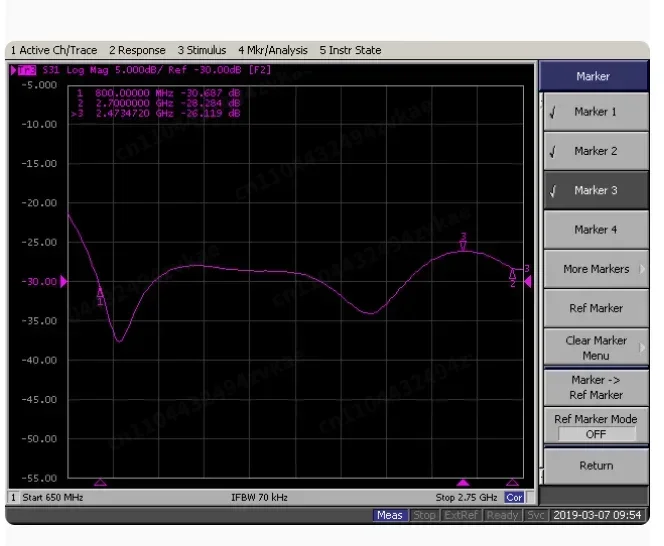The height and width of the screenshot is (546, 664).
Task: Select marker 3 readout 2.4734720 GHz row
Action: [x=155, y=114]
